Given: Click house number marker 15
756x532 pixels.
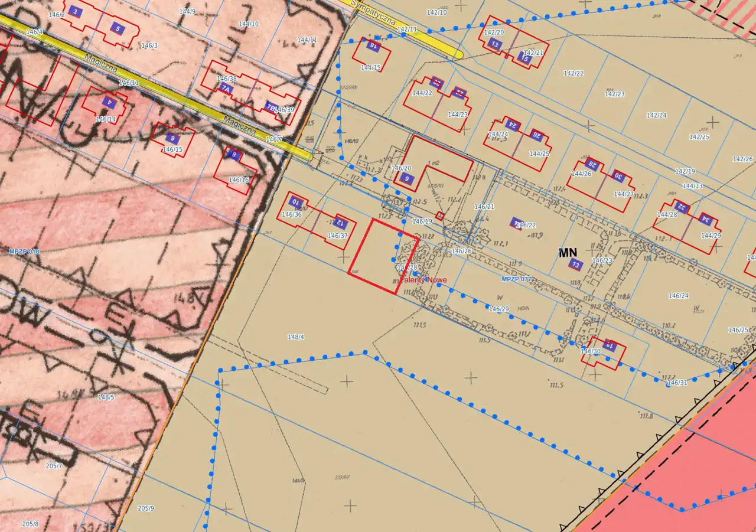Looking at the screenshot, I should [524, 57].
